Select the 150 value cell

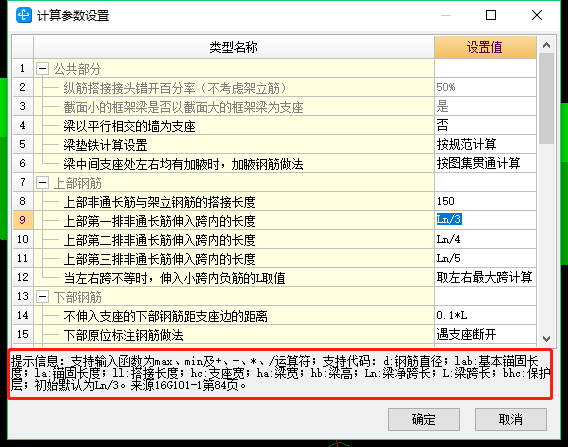[x=485, y=201]
